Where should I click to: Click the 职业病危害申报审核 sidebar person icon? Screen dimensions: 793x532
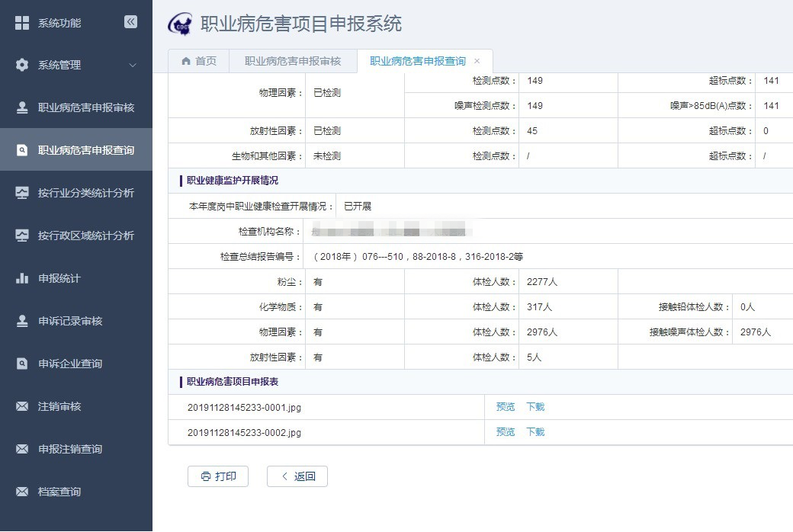[x=22, y=107]
